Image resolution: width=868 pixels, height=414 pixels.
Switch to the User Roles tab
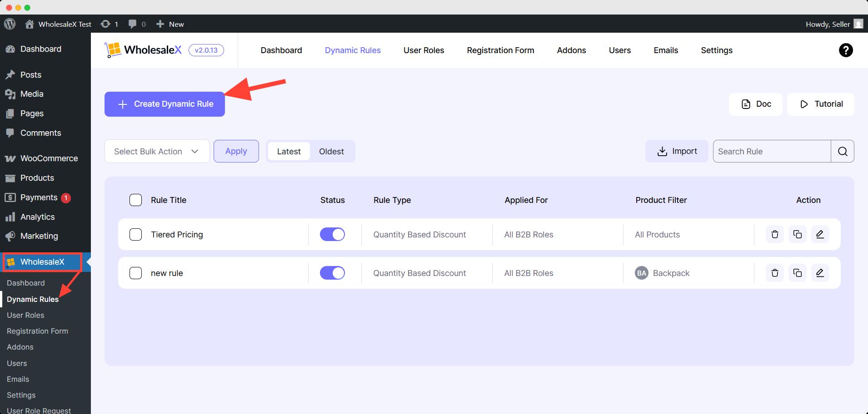[424, 50]
